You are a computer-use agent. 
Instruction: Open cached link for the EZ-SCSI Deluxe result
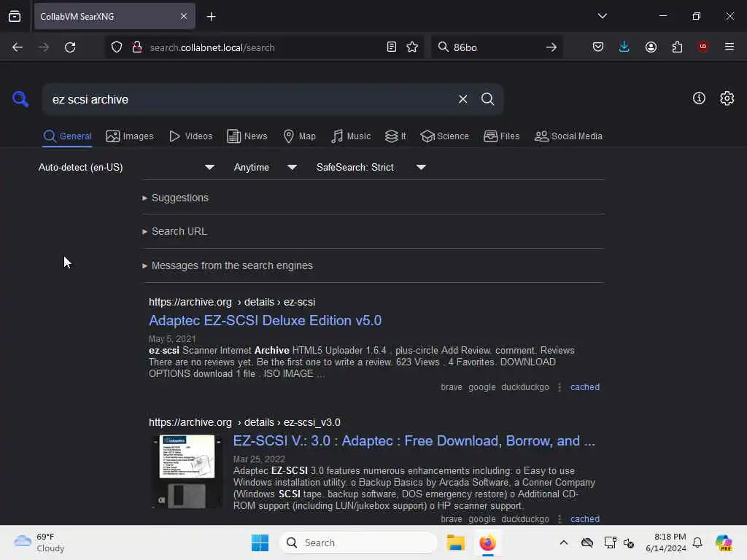tap(584, 387)
